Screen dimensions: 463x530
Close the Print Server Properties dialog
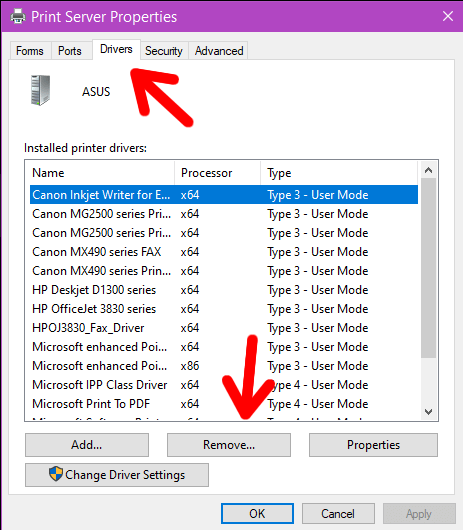448,16
